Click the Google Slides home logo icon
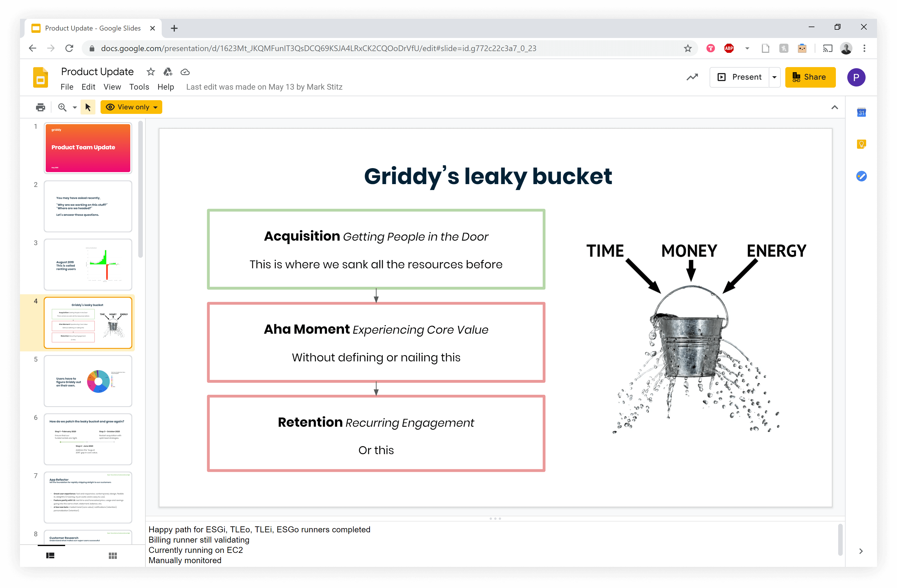 coord(40,78)
